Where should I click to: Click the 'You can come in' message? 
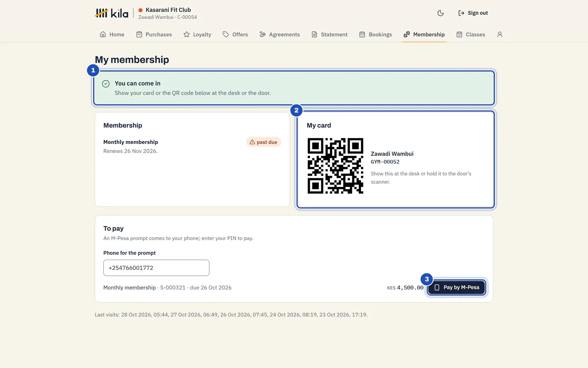coord(138,83)
